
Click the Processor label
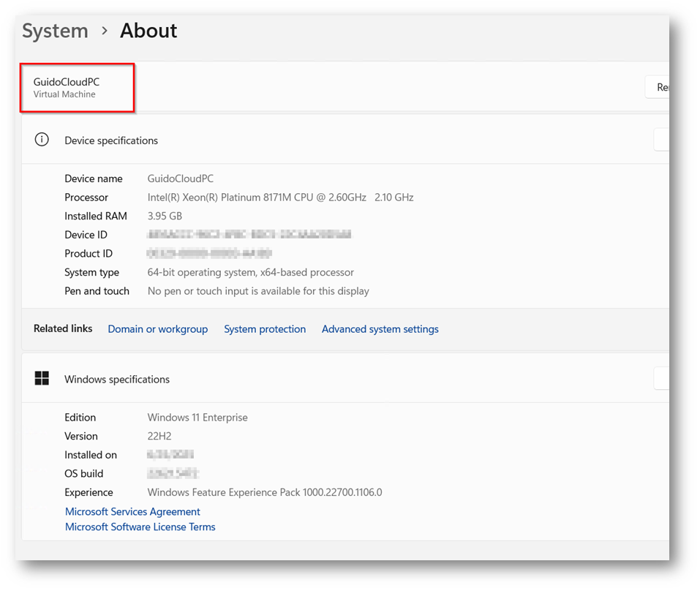click(86, 197)
